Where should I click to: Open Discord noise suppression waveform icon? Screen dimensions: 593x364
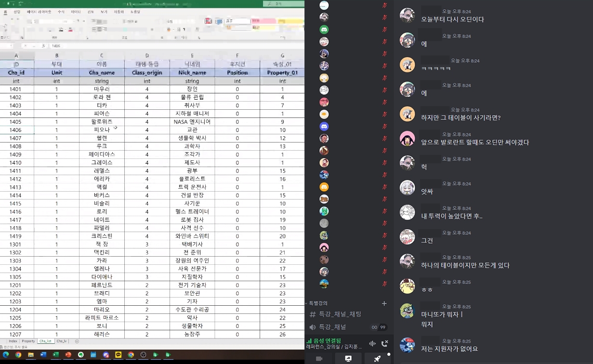coord(372,344)
